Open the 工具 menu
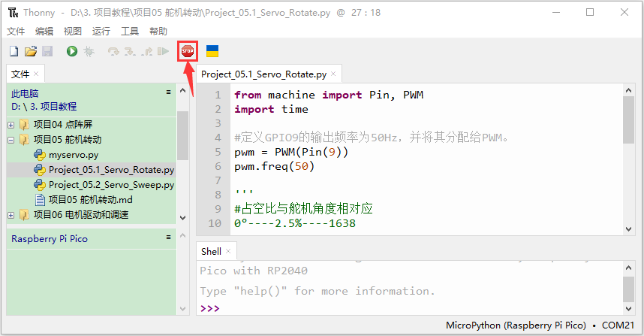The width and height of the screenshot is (644, 336). tap(130, 32)
